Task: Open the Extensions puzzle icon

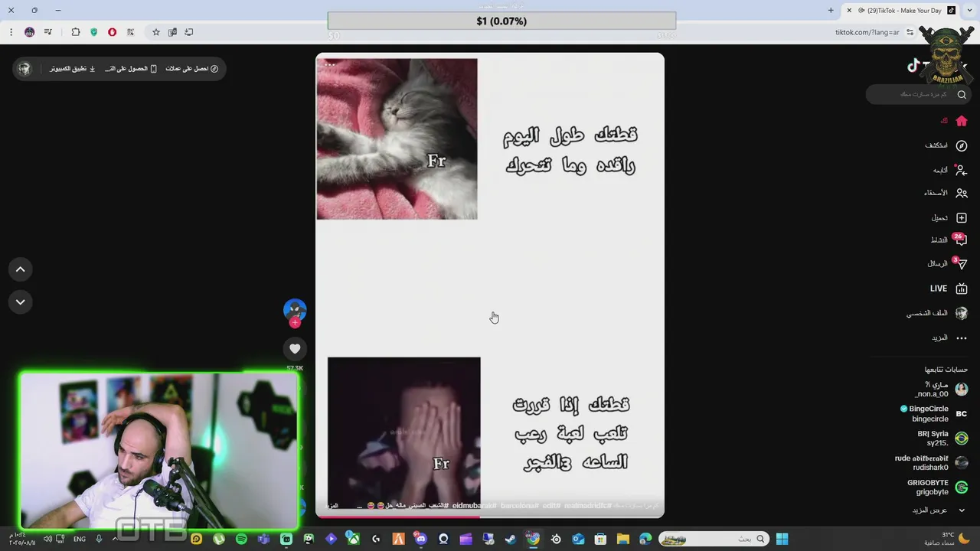Action: click(76, 32)
